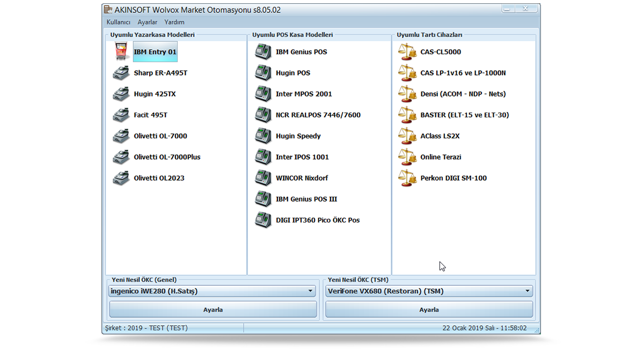Choose the Olivetti OL-7000Plus register icon
This screenshot has height=350, width=644.
(x=121, y=157)
